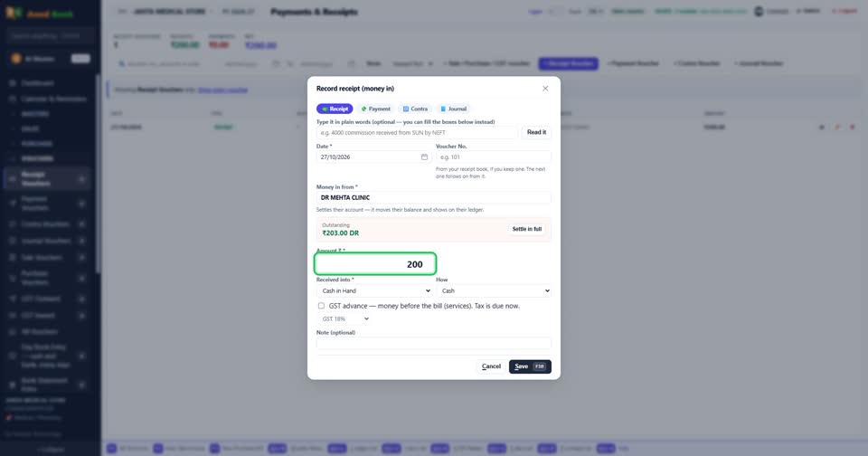Enable the GST advance checkbox
The width and height of the screenshot is (868, 456).
point(321,306)
